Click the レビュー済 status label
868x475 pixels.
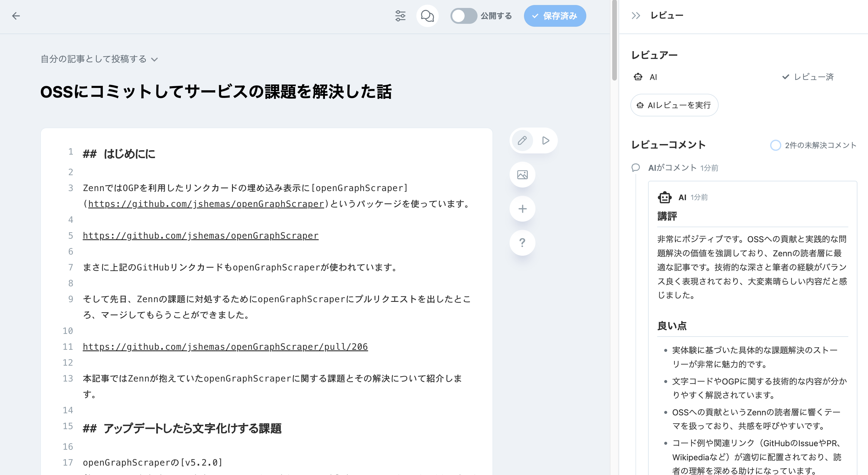(x=808, y=77)
